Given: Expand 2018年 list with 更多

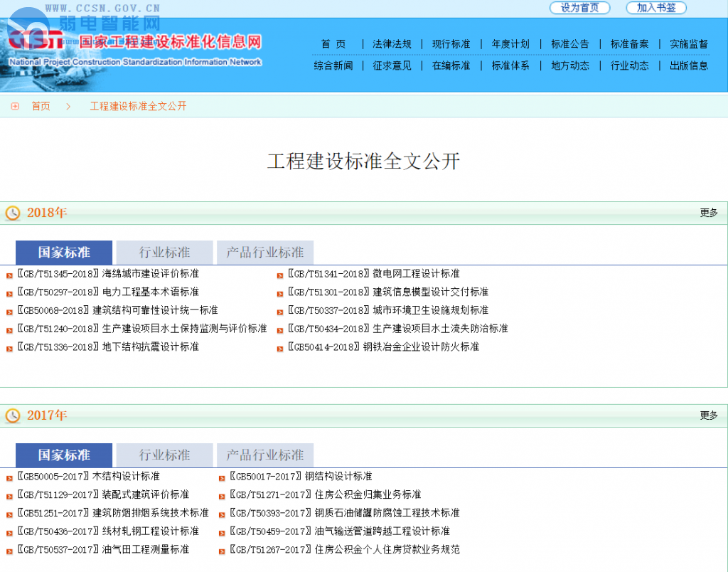Looking at the screenshot, I should (709, 213).
